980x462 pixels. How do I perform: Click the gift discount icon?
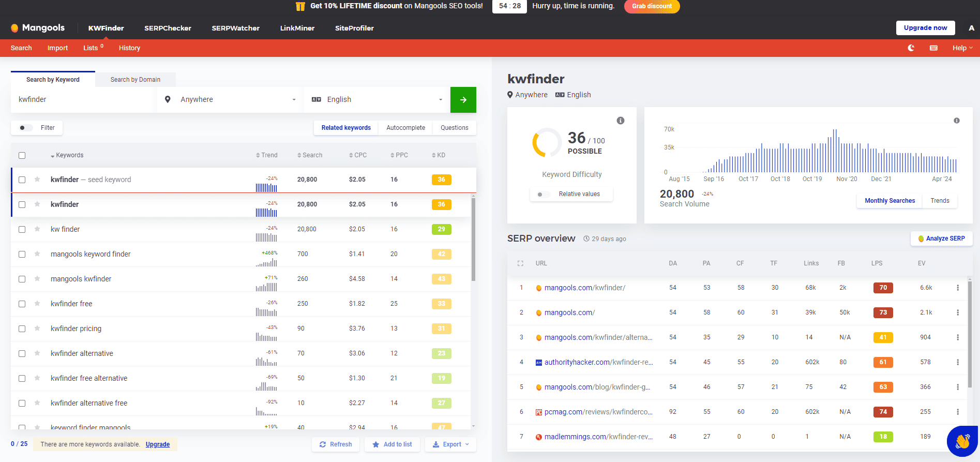[x=300, y=6]
